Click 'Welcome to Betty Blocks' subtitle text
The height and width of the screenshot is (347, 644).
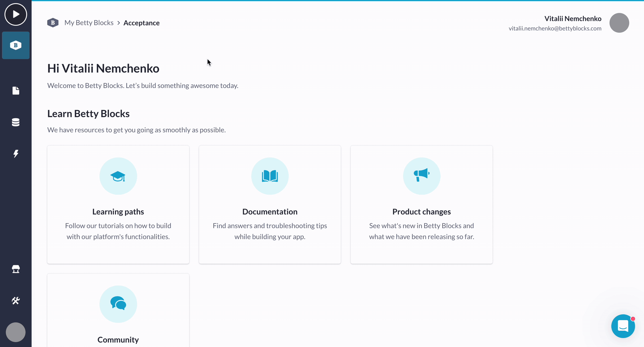143,86
